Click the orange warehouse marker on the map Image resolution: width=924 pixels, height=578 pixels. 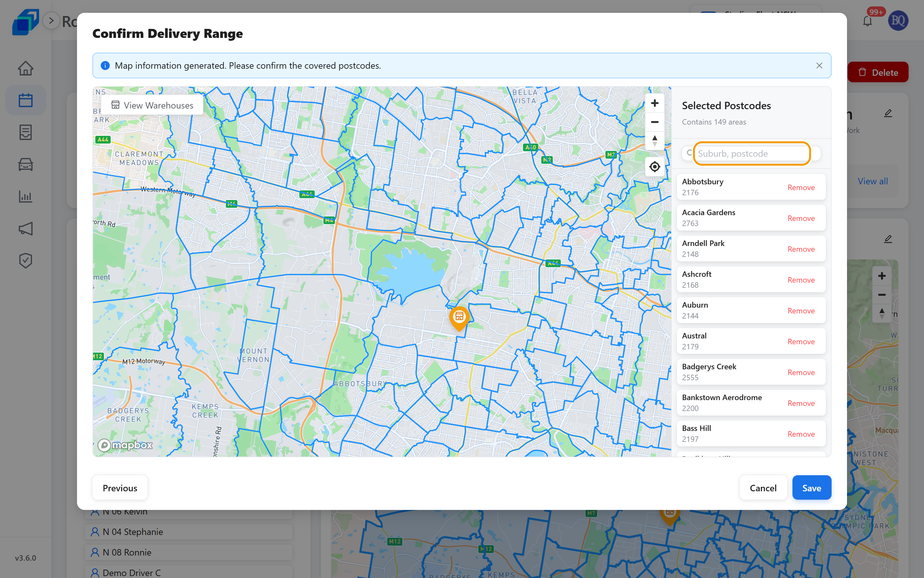coord(459,318)
